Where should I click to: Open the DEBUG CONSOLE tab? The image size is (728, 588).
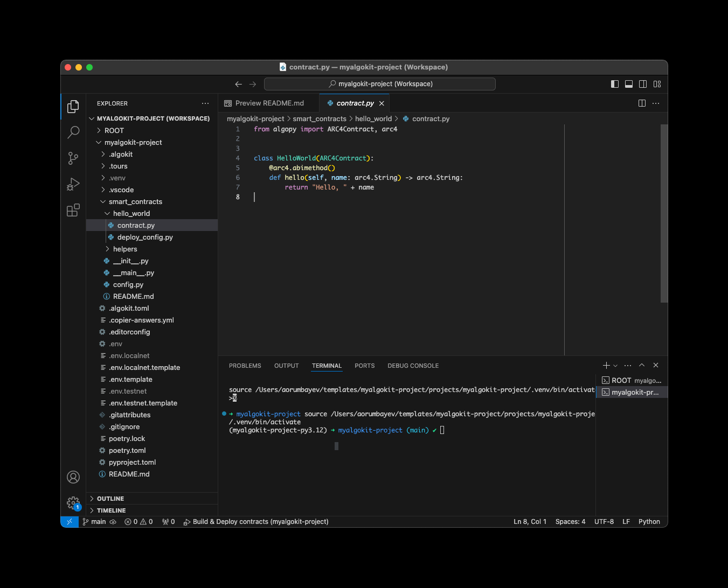pyautogui.click(x=413, y=366)
